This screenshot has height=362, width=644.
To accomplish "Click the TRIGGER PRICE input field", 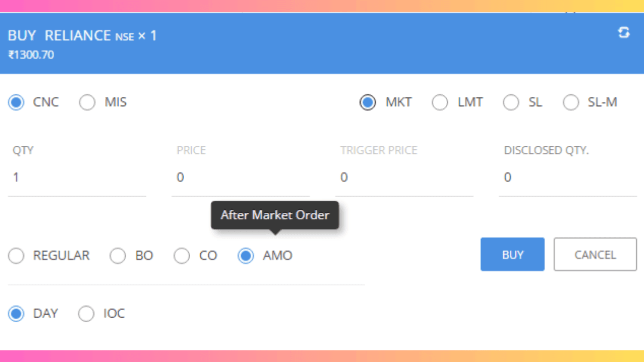I will (x=405, y=177).
